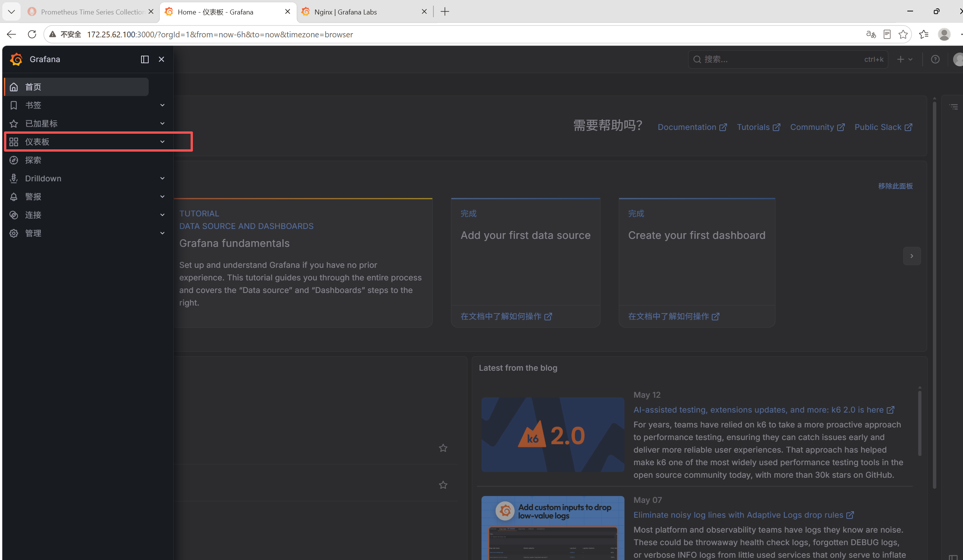Open the 仪表板 dashboards menu item
The image size is (963, 560).
tap(37, 142)
